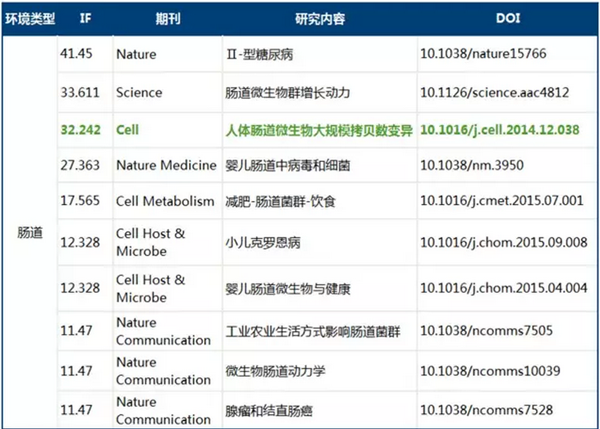Screen dimensions: 600x429
Task: Open DOI link 10.1016/j.chom.2015.09.008
Action: tap(499, 241)
